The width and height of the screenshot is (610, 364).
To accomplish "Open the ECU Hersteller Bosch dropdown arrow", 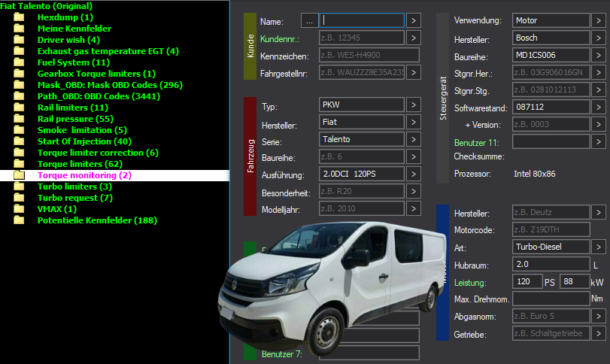I will pyautogui.click(x=599, y=38).
